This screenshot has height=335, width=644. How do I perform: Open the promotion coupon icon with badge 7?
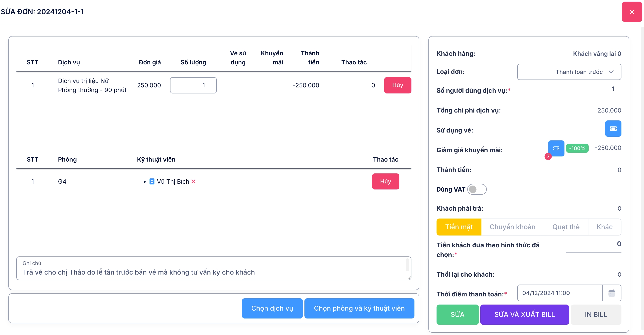556,148
